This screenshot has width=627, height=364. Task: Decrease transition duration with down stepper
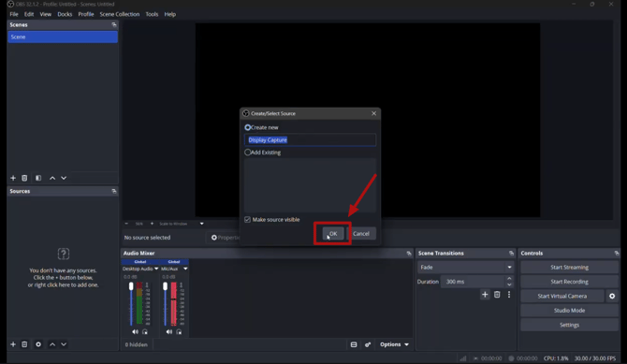click(x=509, y=284)
